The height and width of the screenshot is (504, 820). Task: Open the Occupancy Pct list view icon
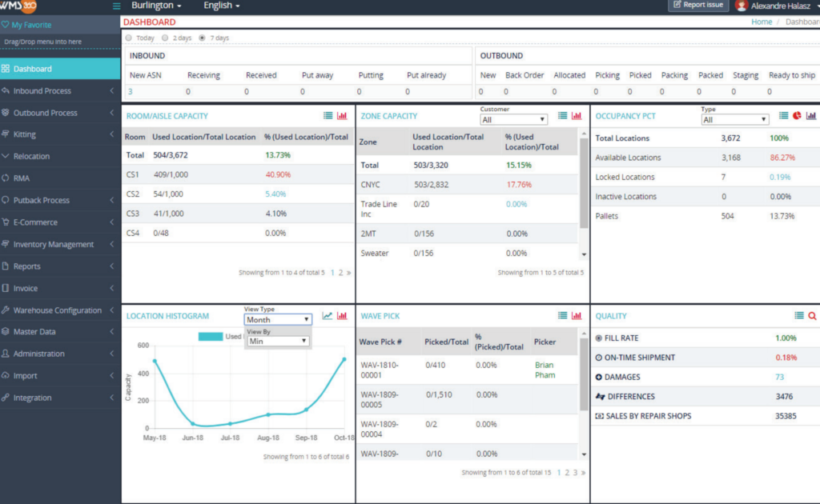(782, 116)
